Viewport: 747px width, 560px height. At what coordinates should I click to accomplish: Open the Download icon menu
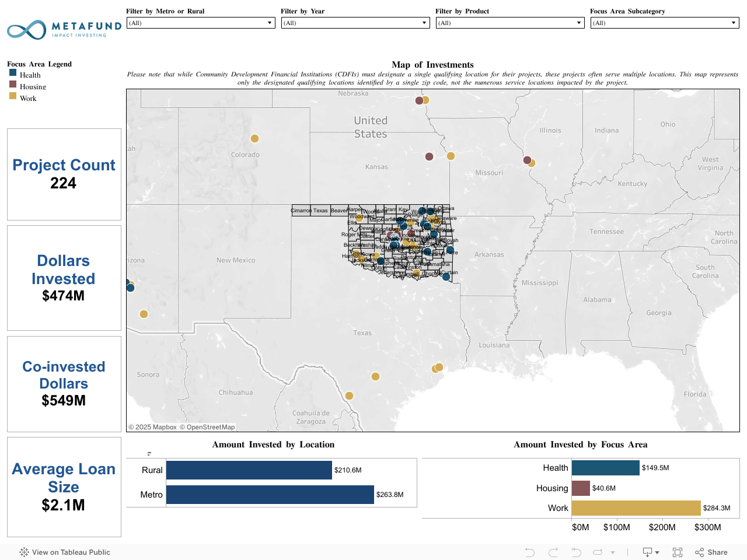click(x=650, y=552)
